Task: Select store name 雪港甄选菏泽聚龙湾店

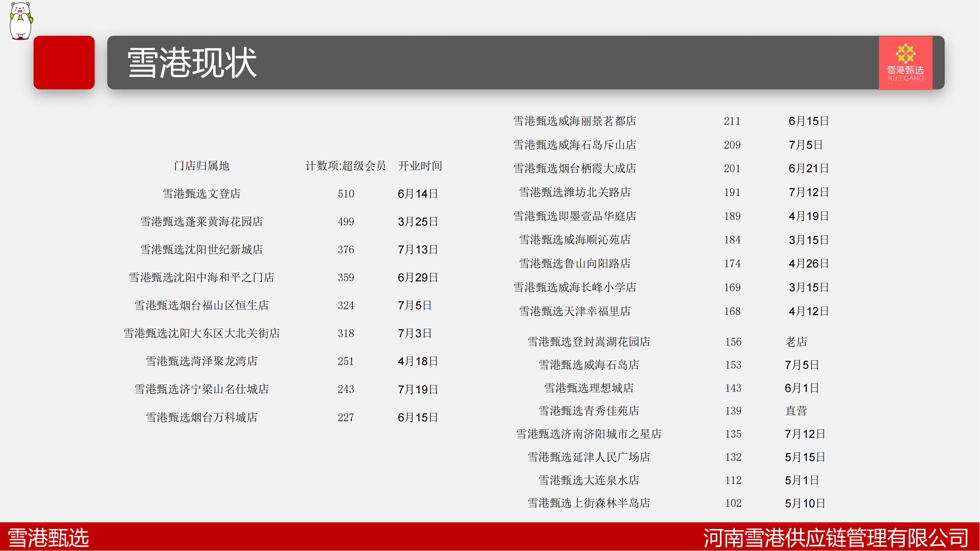Action: click(x=202, y=361)
